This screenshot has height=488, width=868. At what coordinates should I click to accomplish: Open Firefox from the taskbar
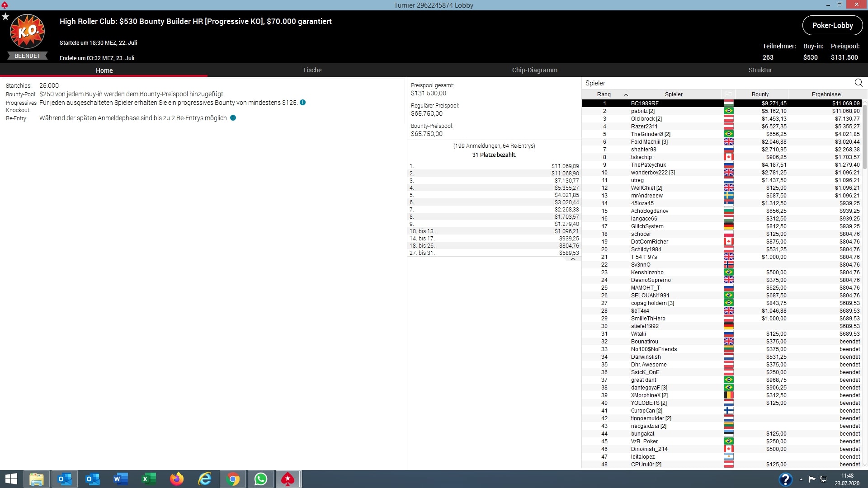pos(177,479)
